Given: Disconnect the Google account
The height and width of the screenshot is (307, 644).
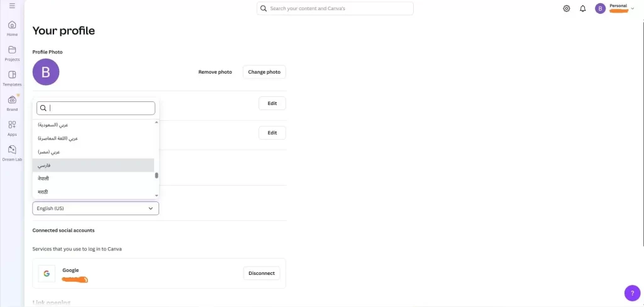Looking at the screenshot, I should click(x=262, y=273).
